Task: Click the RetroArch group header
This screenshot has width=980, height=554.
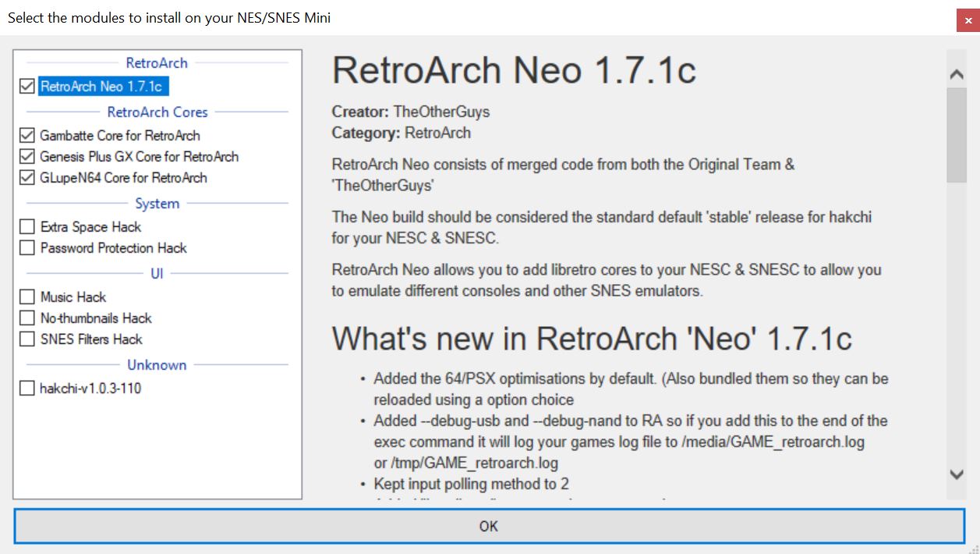Action: point(157,63)
